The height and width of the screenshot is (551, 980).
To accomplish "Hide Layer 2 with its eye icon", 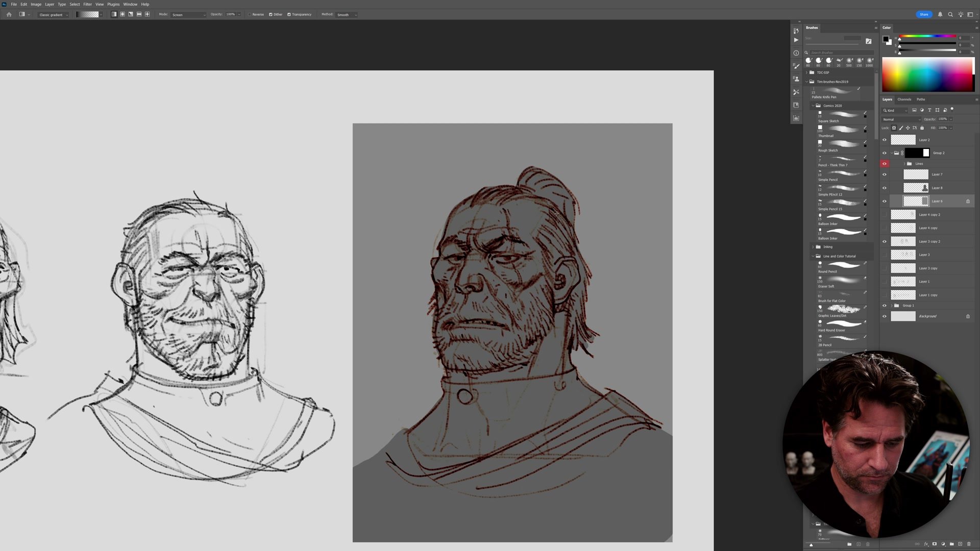I will click(885, 140).
